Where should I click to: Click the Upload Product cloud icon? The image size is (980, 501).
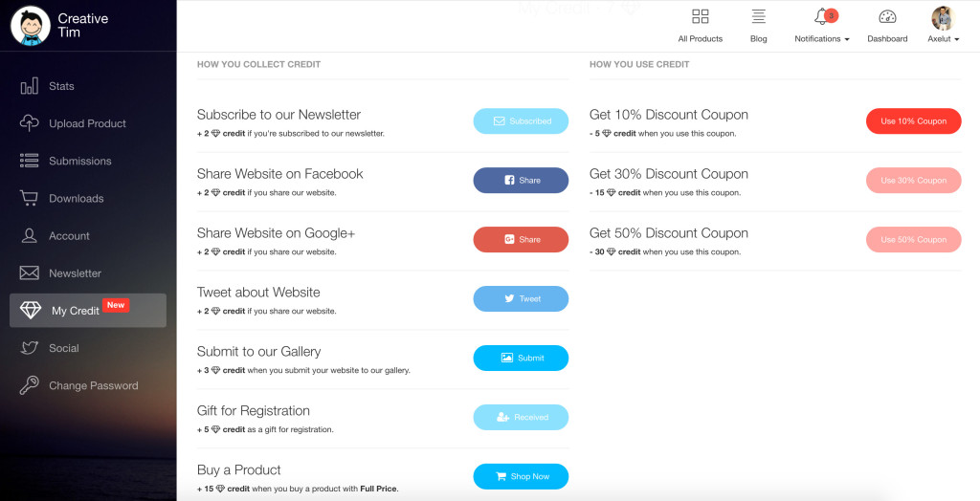30,123
